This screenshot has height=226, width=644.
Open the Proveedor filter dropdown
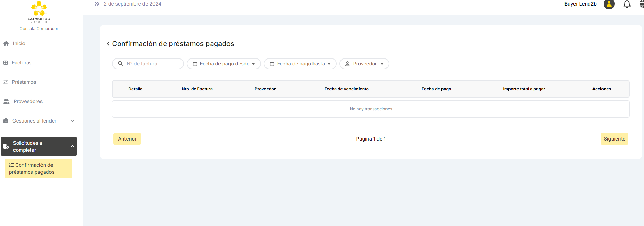click(364, 64)
